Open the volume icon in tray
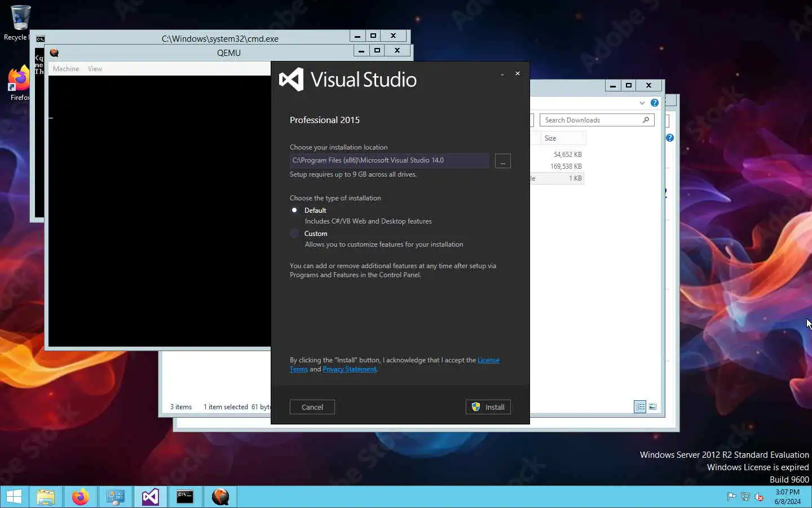This screenshot has width=812, height=508. click(759, 497)
